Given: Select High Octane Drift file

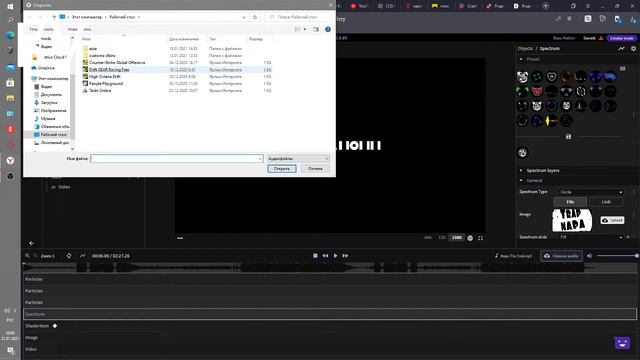Looking at the screenshot, I should tap(178, 76).
